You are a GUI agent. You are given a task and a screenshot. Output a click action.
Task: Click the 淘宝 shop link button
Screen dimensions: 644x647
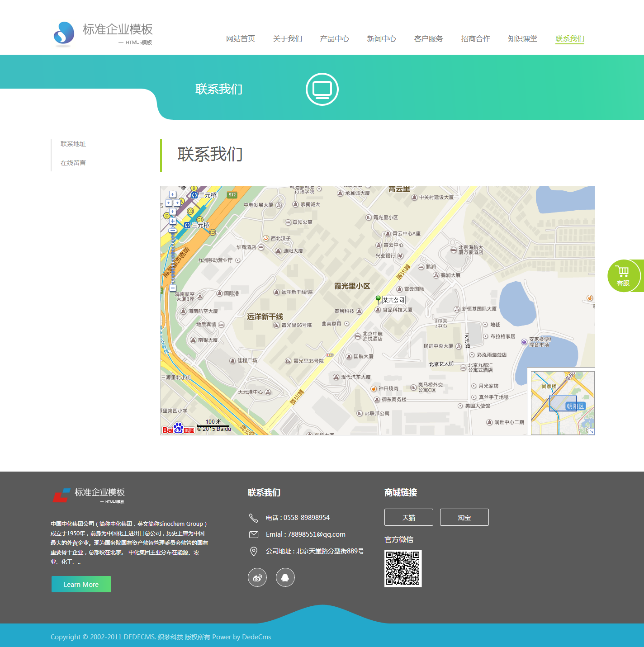click(464, 517)
